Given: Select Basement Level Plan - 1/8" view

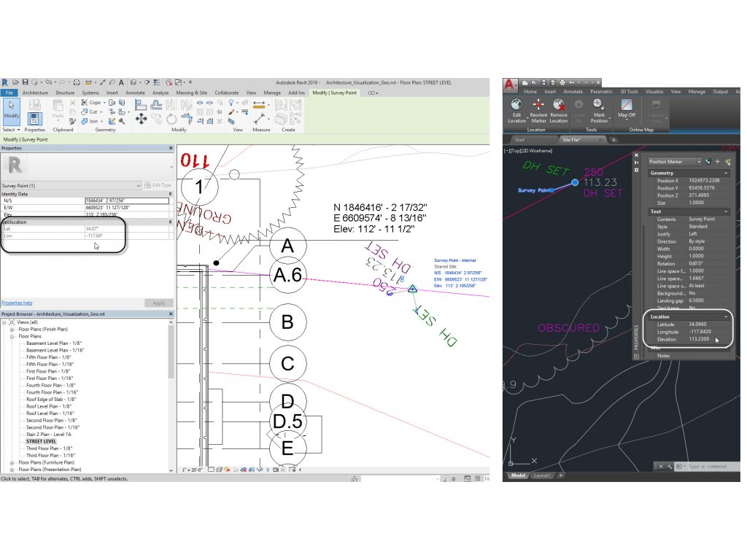Looking at the screenshot, I should pyautogui.click(x=54, y=343).
